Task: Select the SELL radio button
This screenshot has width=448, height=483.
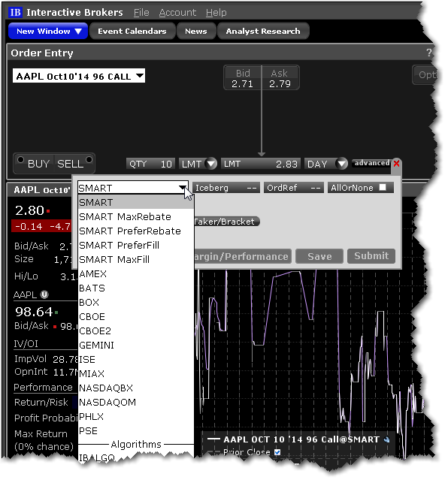Action: click(89, 162)
